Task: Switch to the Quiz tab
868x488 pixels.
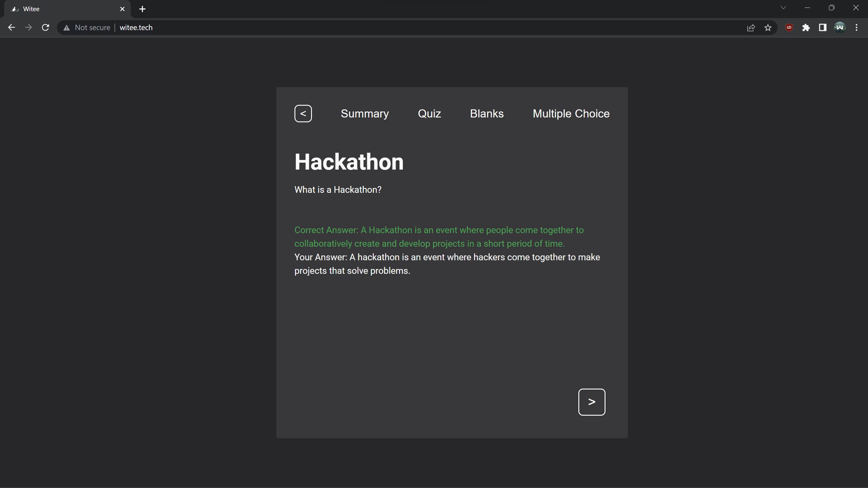Action: [429, 114]
